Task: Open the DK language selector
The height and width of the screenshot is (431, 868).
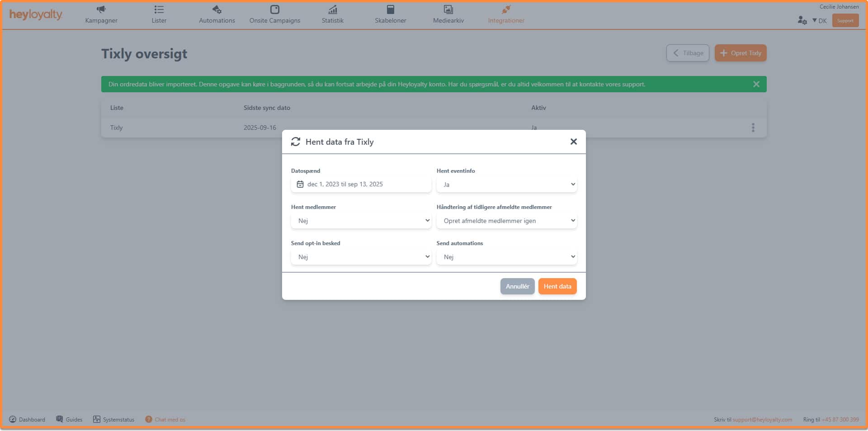Action: [819, 21]
